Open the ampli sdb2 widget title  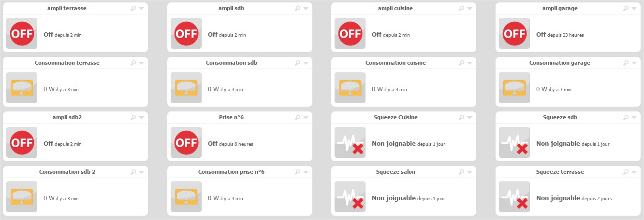(67, 117)
